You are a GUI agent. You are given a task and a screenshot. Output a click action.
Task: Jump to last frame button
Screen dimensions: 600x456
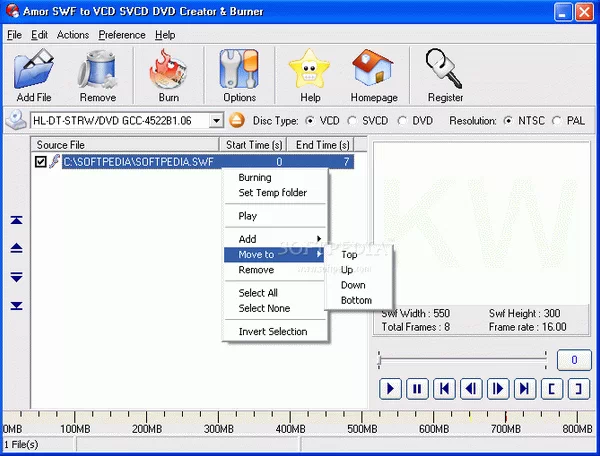(x=525, y=389)
